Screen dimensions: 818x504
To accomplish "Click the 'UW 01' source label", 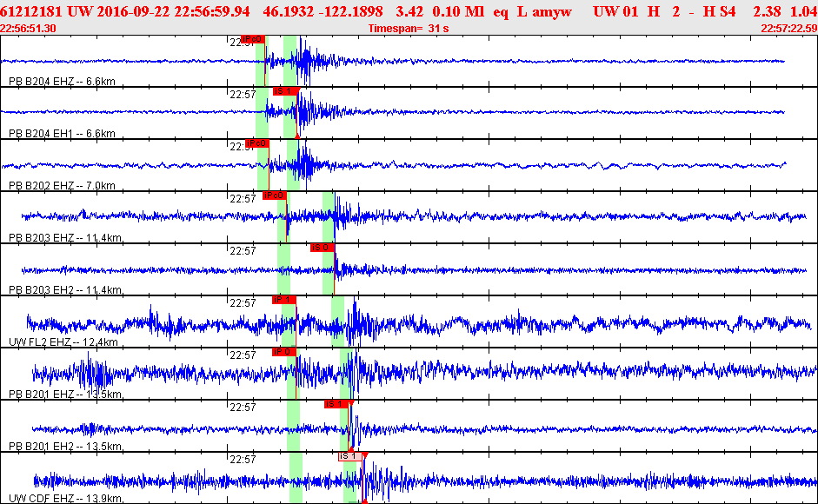I will pos(615,11).
